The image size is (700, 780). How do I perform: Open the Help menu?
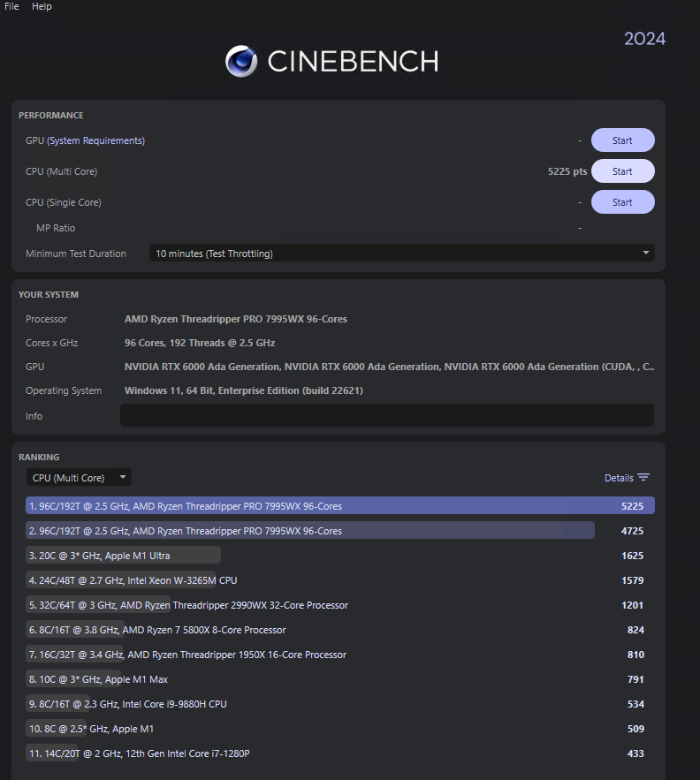42,6
